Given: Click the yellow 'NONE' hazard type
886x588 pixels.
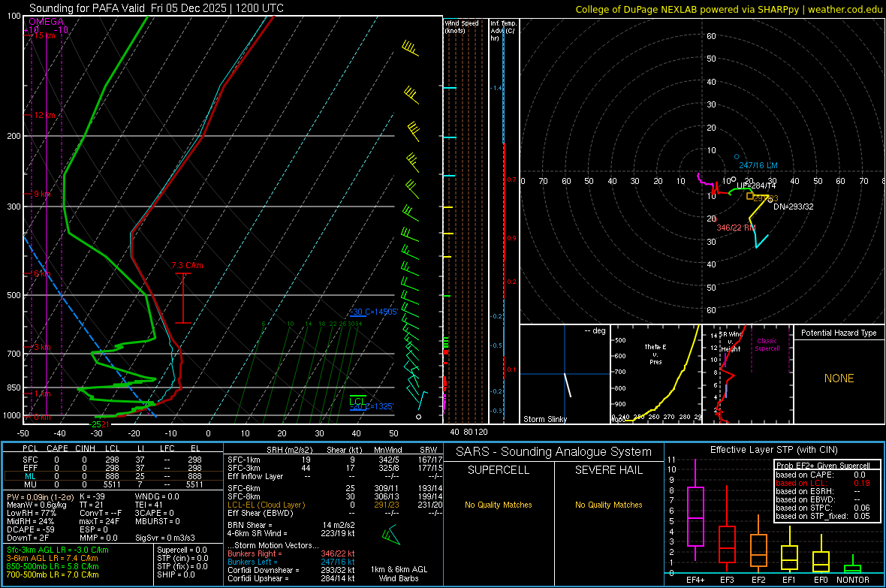Looking at the screenshot, I should click(839, 378).
